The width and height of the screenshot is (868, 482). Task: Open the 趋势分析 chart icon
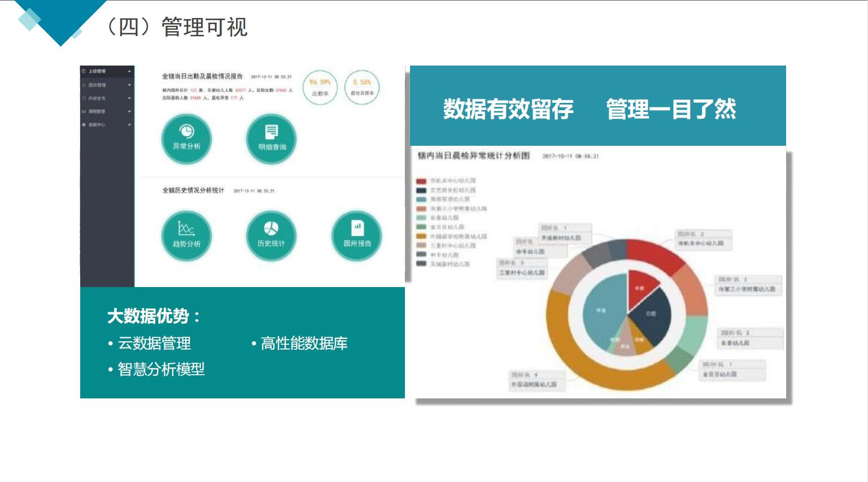coord(186,236)
